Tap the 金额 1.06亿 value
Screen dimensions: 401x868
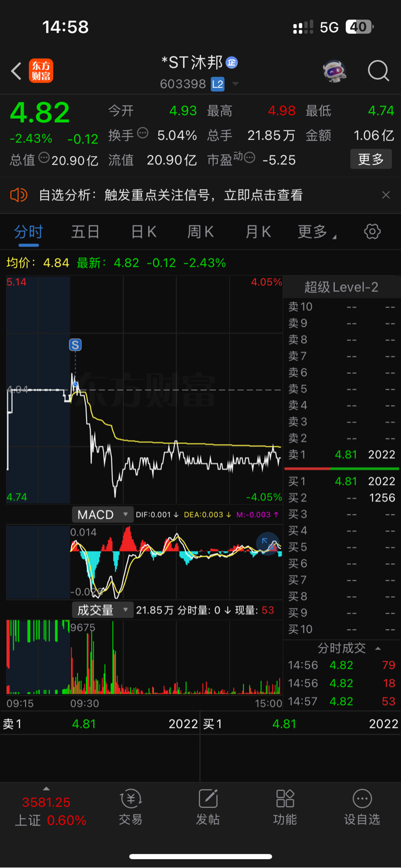click(374, 135)
